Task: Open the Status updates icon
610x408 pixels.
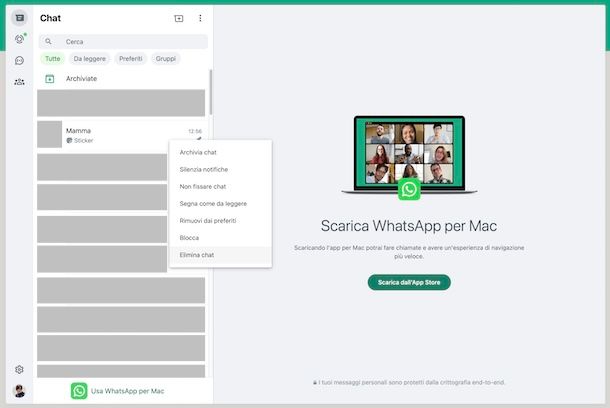Action: (x=19, y=39)
